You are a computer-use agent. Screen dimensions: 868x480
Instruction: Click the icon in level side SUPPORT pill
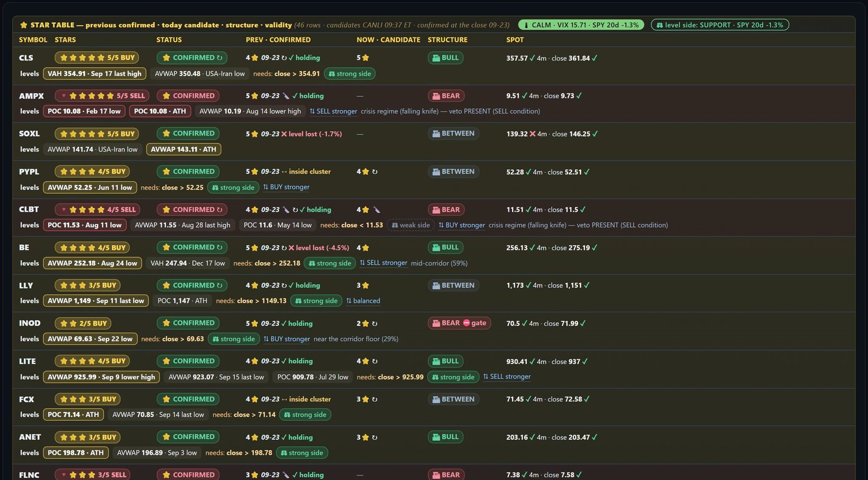(x=660, y=25)
